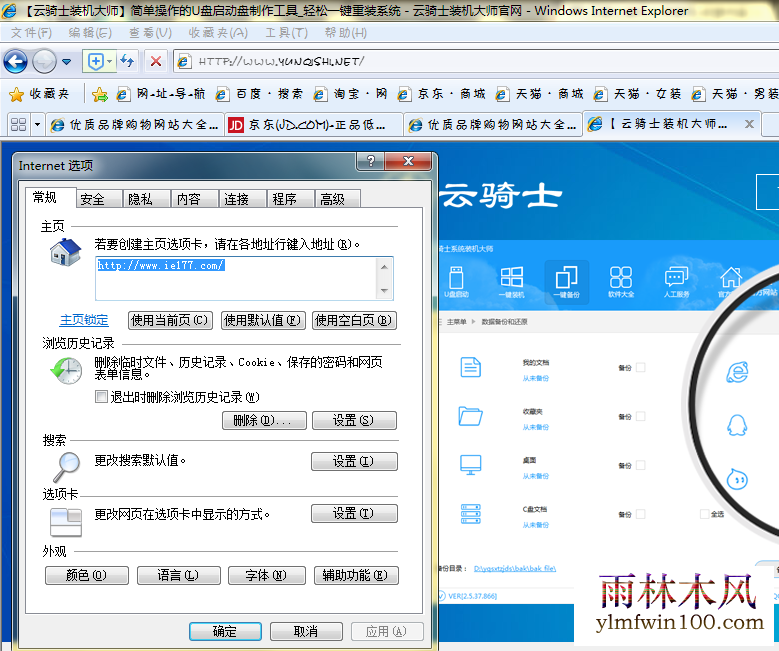The width and height of the screenshot is (779, 651).
Task: Click the Internet 选项 help question button
Action: click(371, 161)
